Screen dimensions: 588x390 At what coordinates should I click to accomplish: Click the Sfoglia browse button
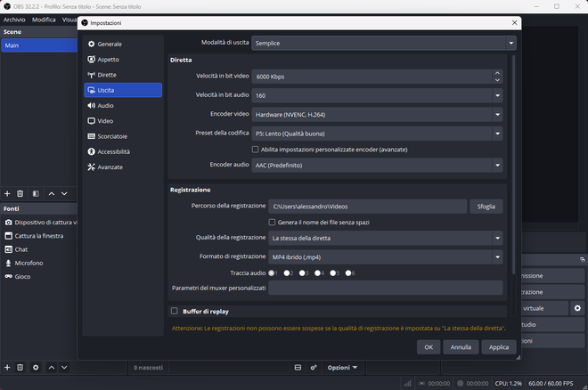(x=486, y=207)
